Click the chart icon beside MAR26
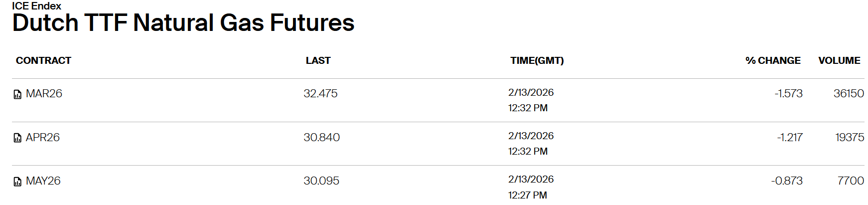The image size is (868, 205). click(17, 94)
